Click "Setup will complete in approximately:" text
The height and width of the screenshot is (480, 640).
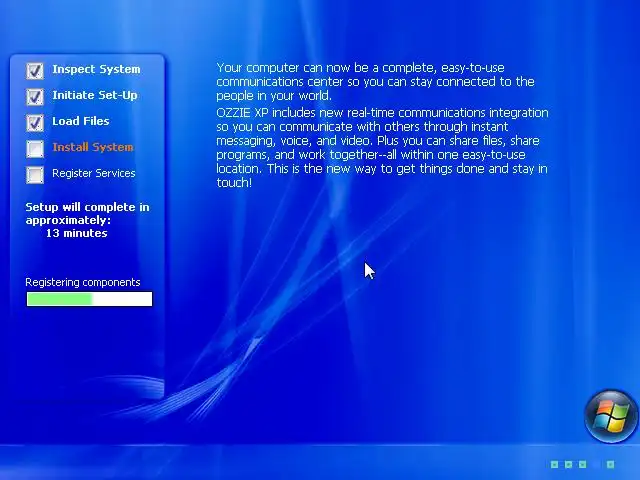(x=87, y=213)
